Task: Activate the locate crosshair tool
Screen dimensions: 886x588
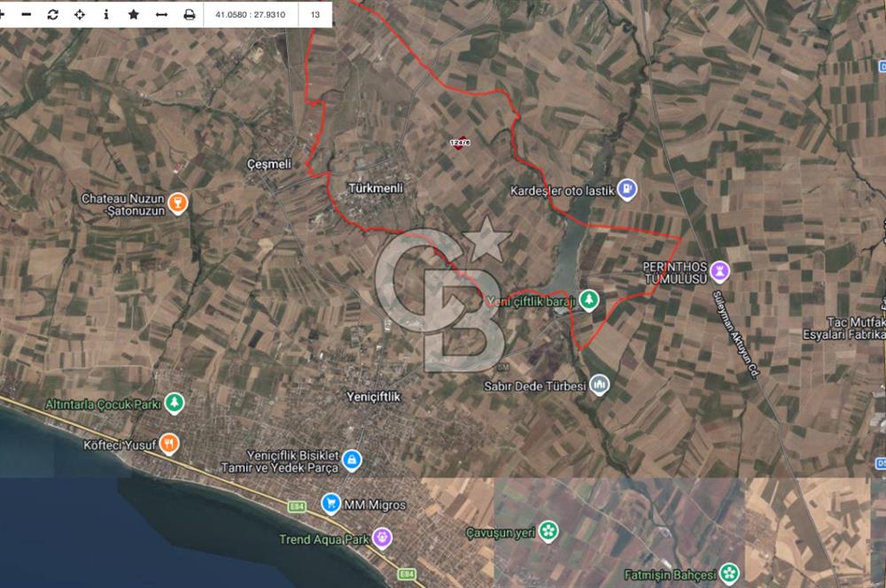Action: [x=80, y=15]
